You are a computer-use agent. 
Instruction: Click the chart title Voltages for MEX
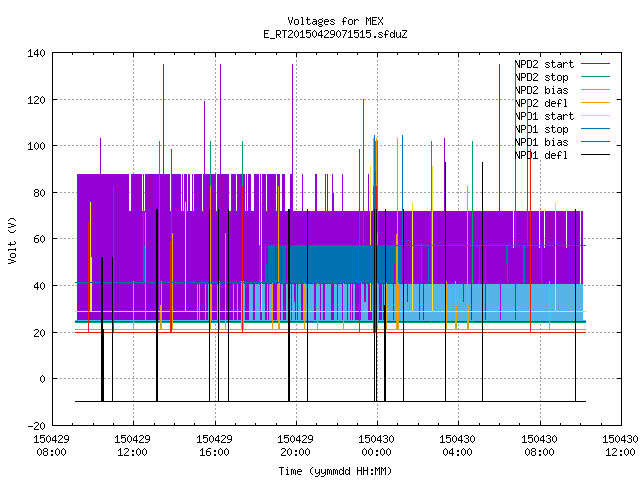pos(335,21)
